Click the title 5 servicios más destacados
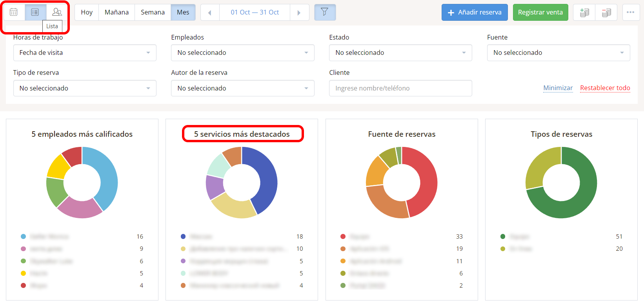The image size is (644, 306). point(242,134)
